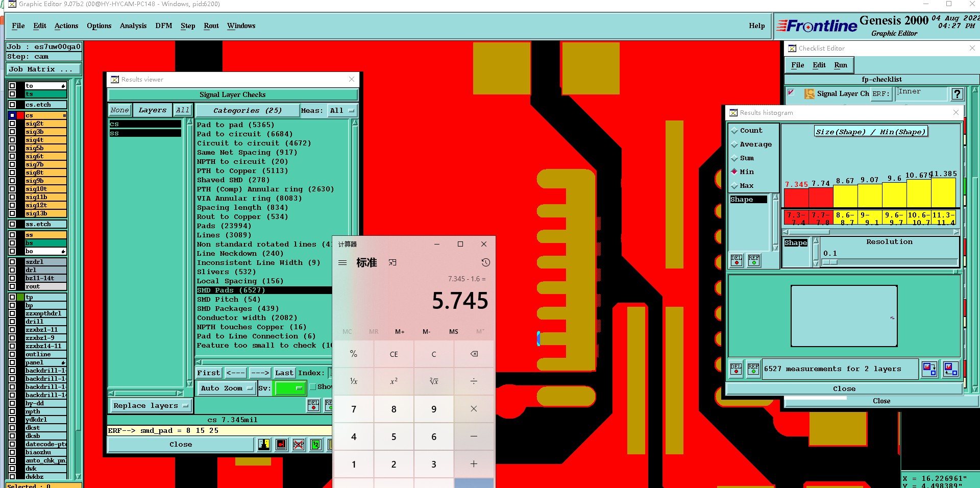Click the crossed-out REF icon in Results viewer

point(299,445)
